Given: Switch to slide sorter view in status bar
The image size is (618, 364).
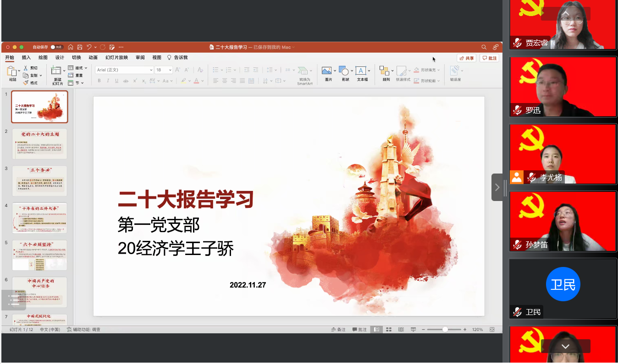Looking at the screenshot, I should [x=389, y=330].
